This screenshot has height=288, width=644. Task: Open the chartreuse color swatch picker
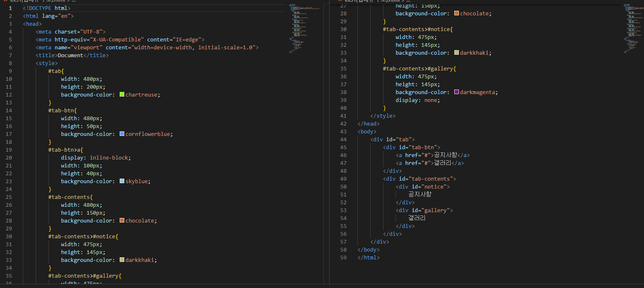click(122, 94)
